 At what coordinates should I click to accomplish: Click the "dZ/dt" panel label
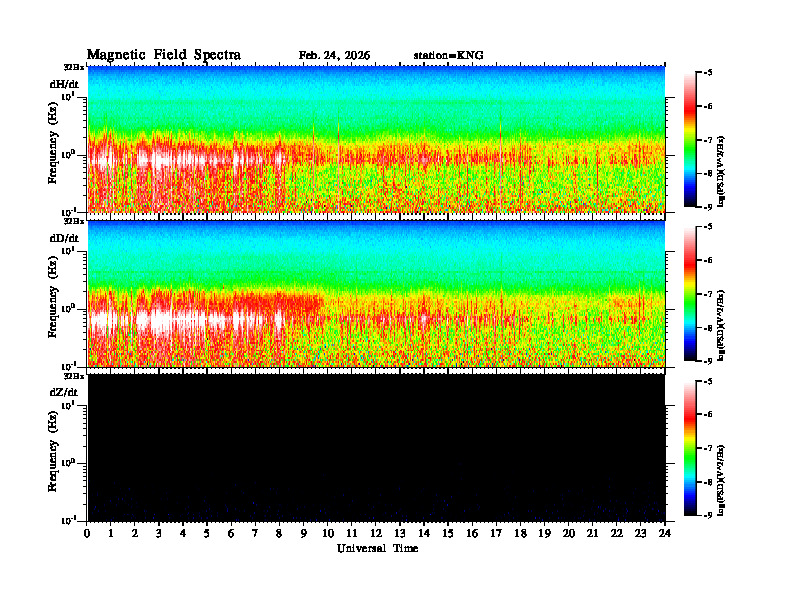click(64, 392)
